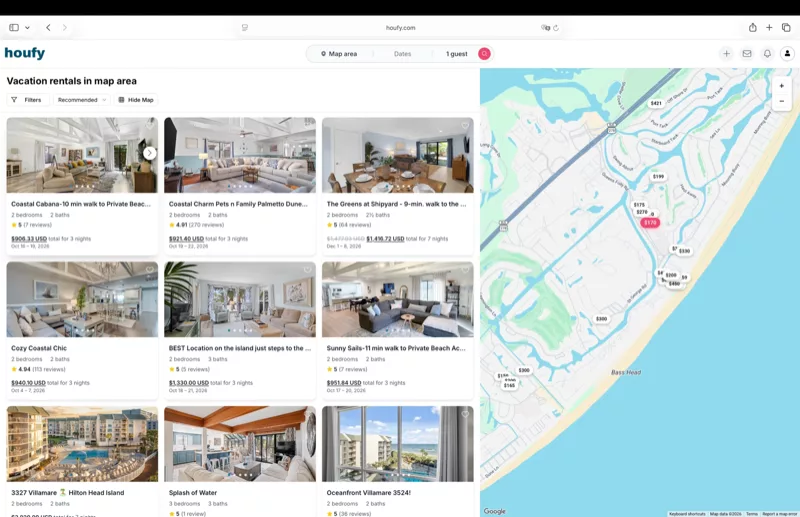Open the Safari share icon
The image size is (800, 517).
point(753,28)
